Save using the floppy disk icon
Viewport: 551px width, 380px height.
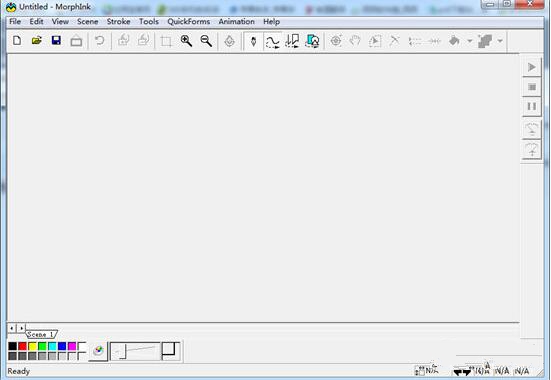pyautogui.click(x=56, y=41)
